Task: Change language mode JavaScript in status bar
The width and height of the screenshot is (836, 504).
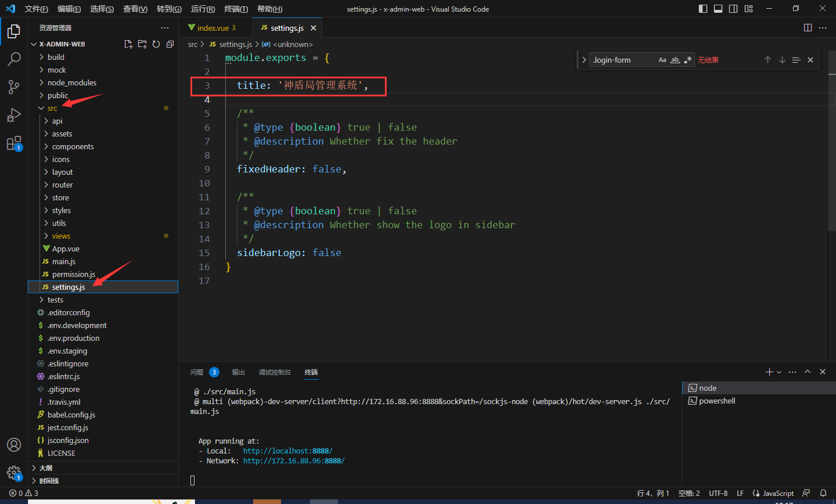Action: 777,493
